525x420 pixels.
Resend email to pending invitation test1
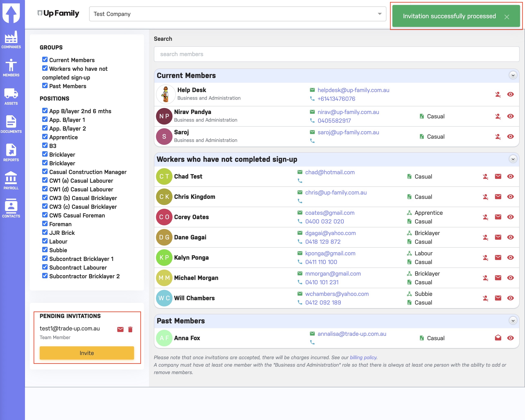pos(120,329)
